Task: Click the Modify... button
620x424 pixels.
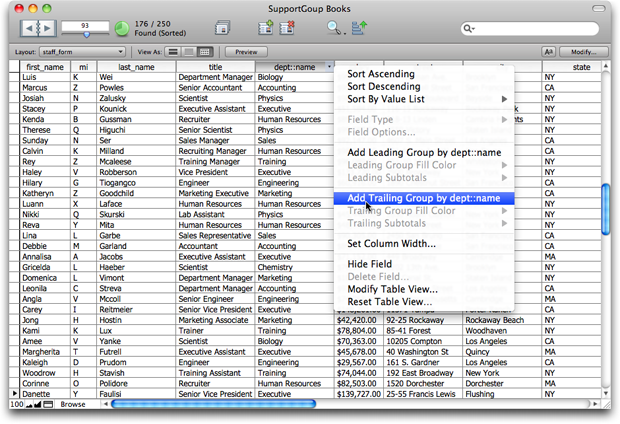Action: (x=584, y=52)
